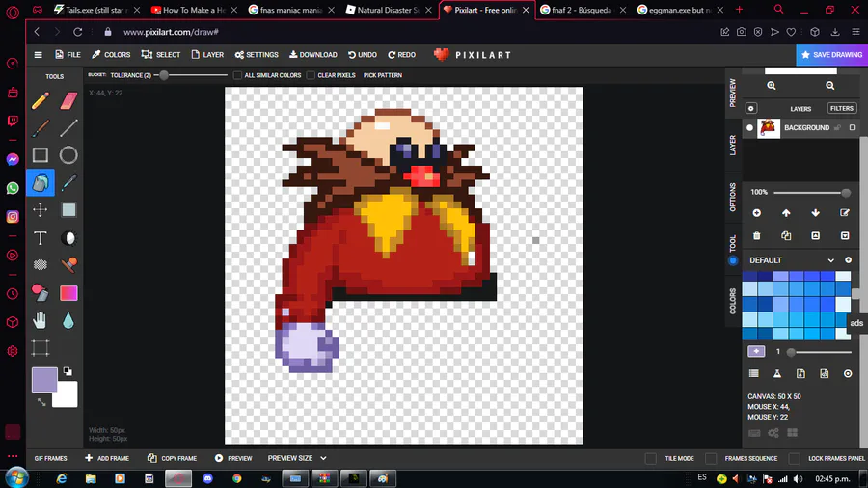Open the Colors menu
The height and width of the screenshot is (488, 868).
click(x=111, y=55)
